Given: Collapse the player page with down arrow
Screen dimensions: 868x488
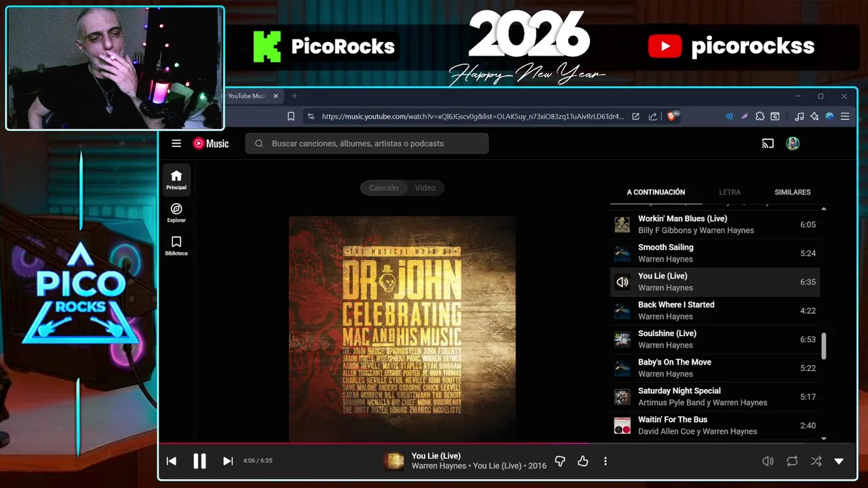Looking at the screenshot, I should click(x=839, y=461).
